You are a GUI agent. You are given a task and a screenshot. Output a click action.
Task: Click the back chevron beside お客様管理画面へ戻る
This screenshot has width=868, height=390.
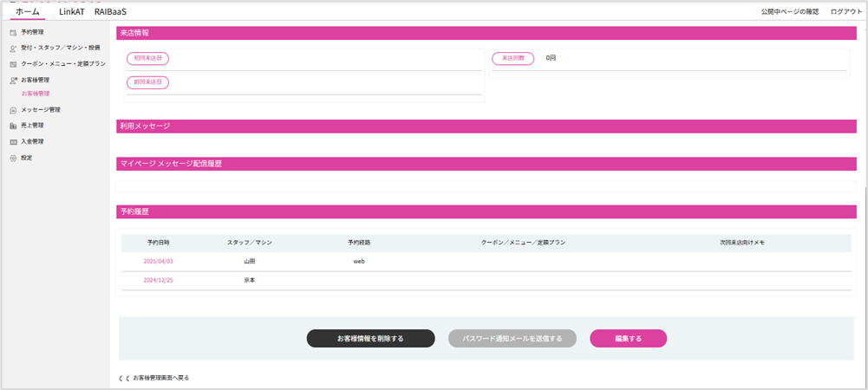point(123,378)
